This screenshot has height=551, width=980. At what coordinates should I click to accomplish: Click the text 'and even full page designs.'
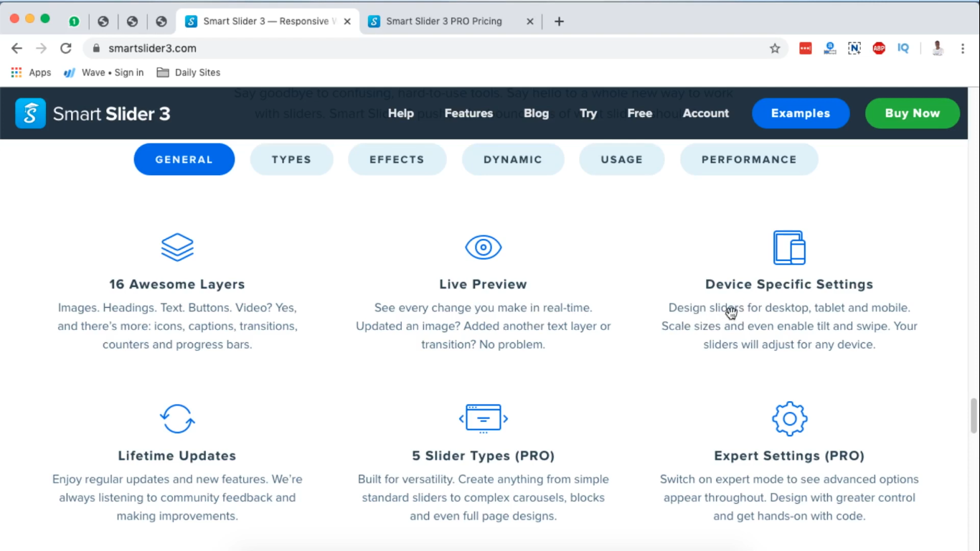pyautogui.click(x=484, y=516)
